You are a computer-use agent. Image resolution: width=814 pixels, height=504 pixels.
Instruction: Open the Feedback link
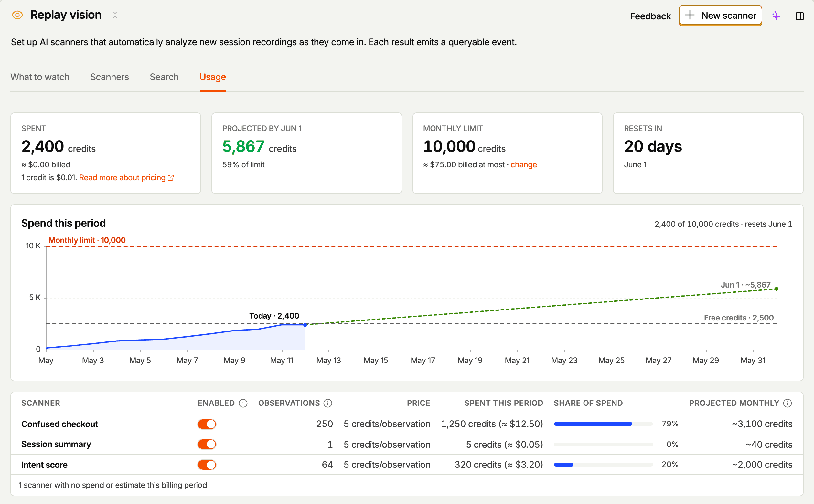click(x=650, y=16)
